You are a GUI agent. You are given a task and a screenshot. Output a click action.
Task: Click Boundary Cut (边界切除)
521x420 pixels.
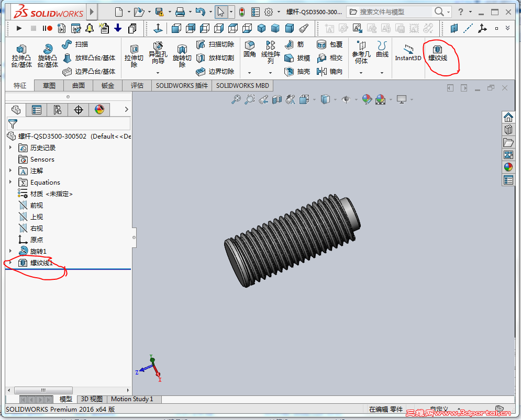pos(215,71)
